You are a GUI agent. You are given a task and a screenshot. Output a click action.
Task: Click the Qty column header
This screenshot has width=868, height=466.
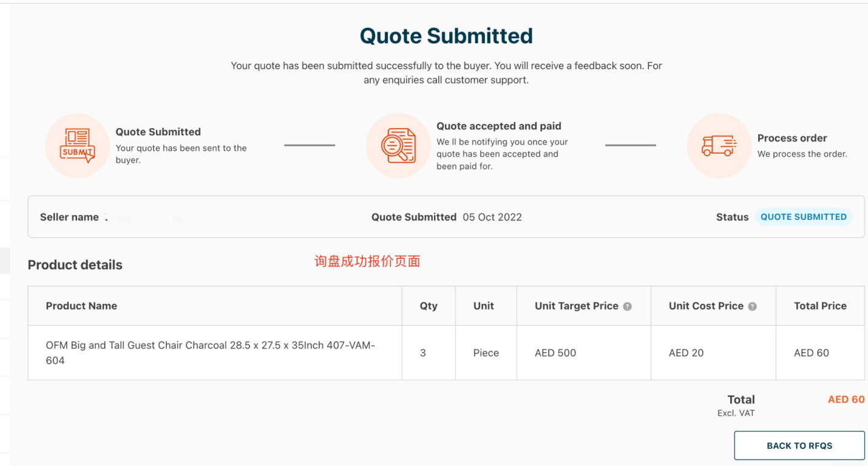428,306
